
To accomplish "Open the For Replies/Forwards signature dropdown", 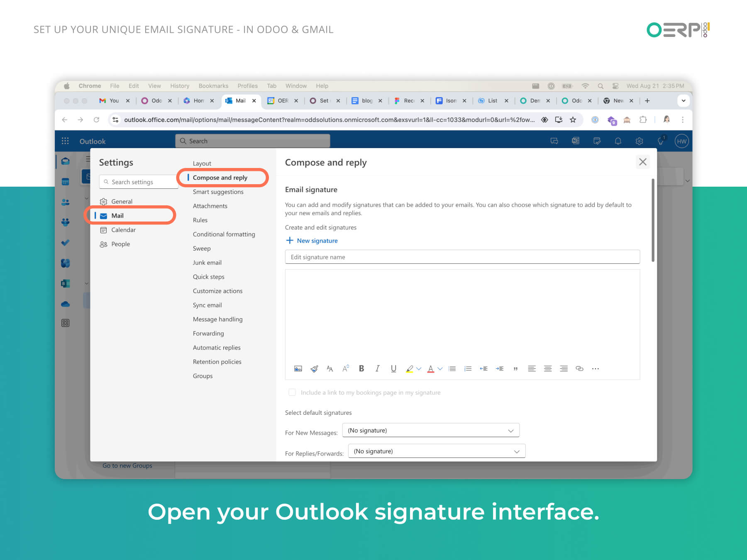I will pos(436,451).
